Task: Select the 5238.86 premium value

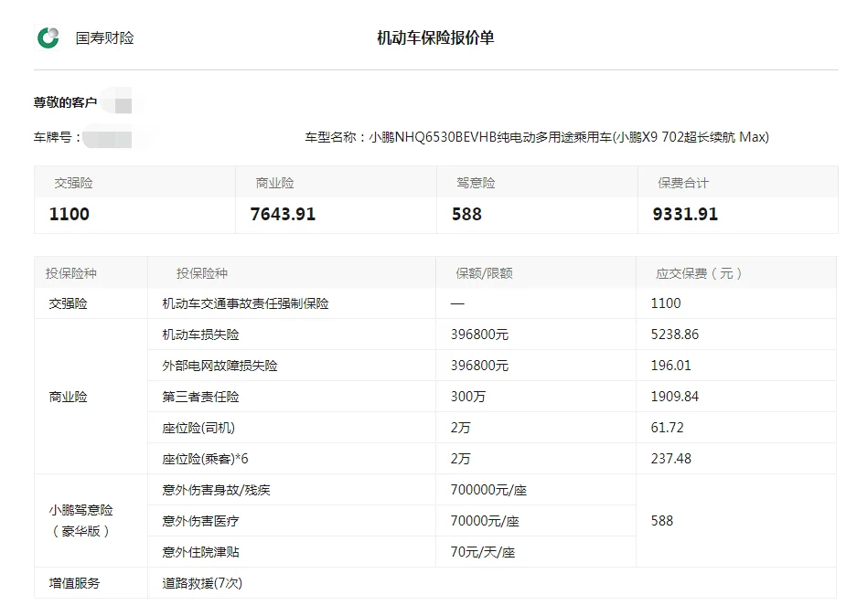Action: pyautogui.click(x=675, y=335)
